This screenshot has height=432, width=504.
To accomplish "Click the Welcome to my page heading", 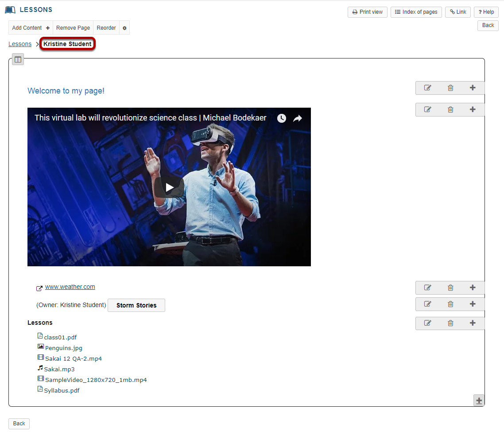I will [66, 91].
